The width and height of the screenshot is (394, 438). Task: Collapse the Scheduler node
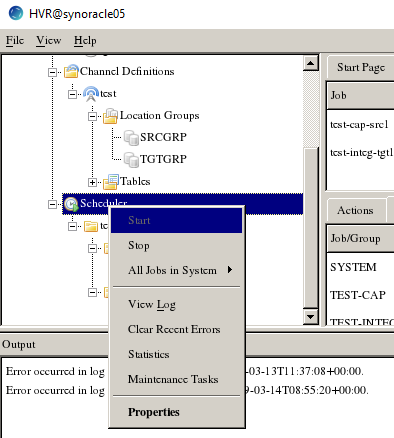point(52,204)
